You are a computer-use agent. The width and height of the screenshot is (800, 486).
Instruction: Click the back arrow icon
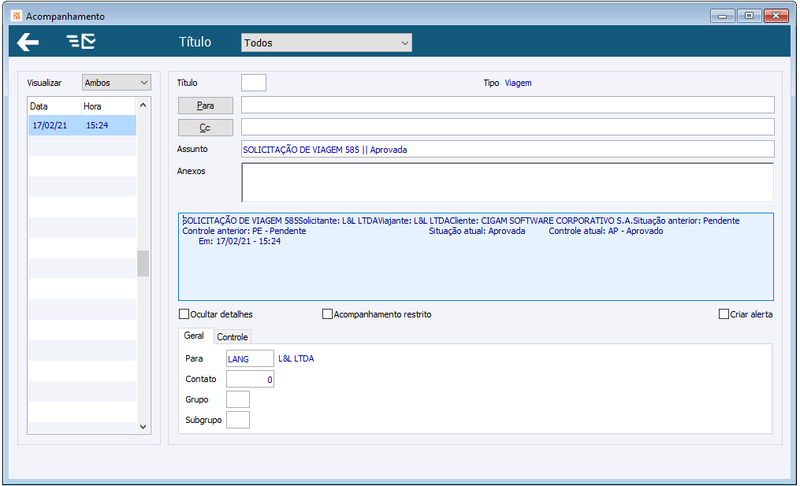(28, 42)
